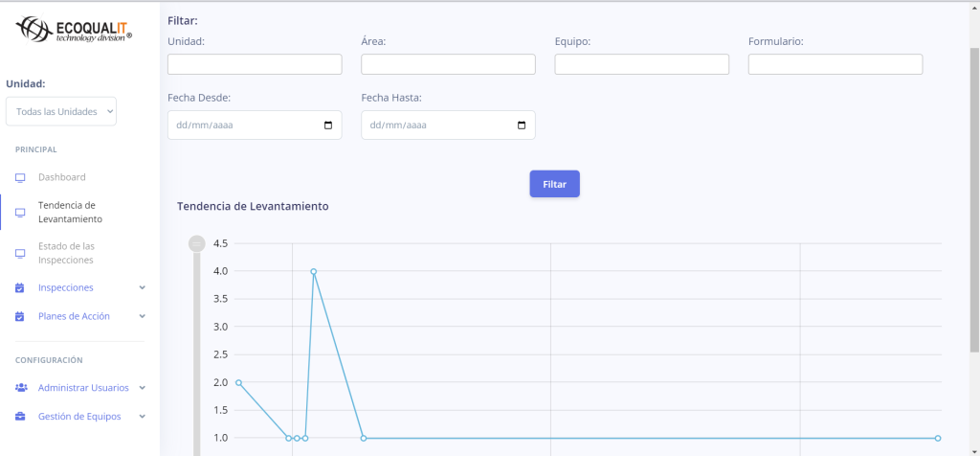Open calendar picker in Fecha Desde field
This screenshot has width=980, height=456.
(x=328, y=125)
